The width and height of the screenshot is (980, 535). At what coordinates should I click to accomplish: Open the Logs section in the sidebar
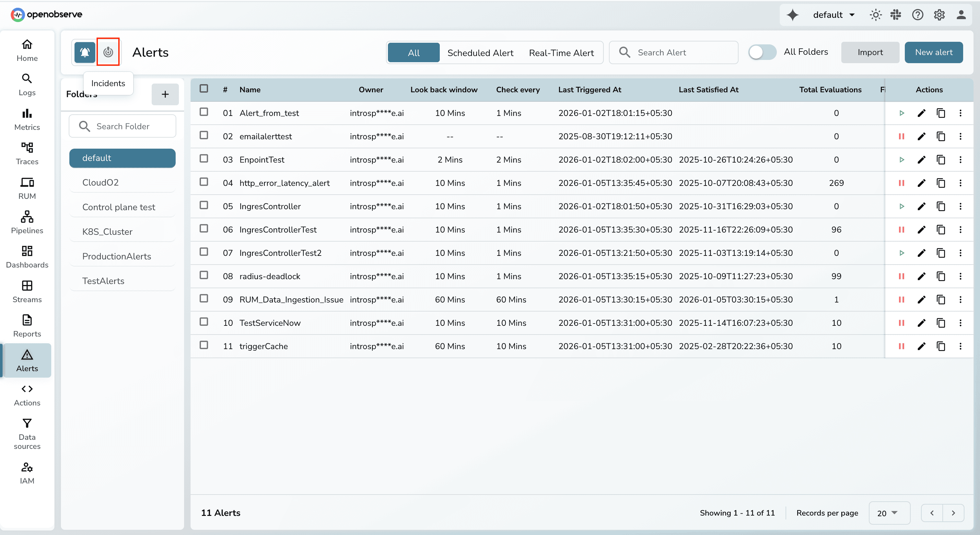click(27, 84)
